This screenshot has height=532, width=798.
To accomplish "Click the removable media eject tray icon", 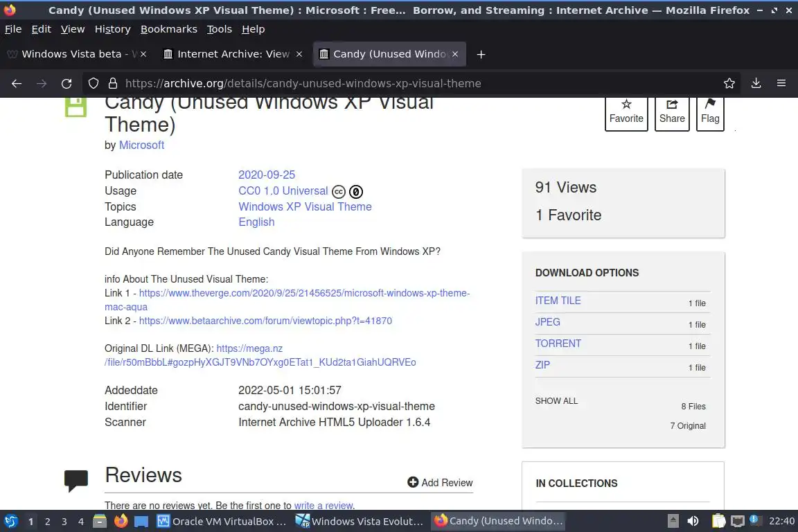I will (673, 521).
